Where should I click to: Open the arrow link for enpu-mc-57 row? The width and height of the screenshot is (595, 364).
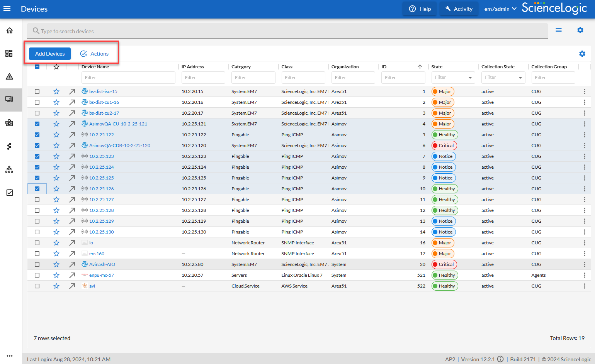tap(72, 275)
